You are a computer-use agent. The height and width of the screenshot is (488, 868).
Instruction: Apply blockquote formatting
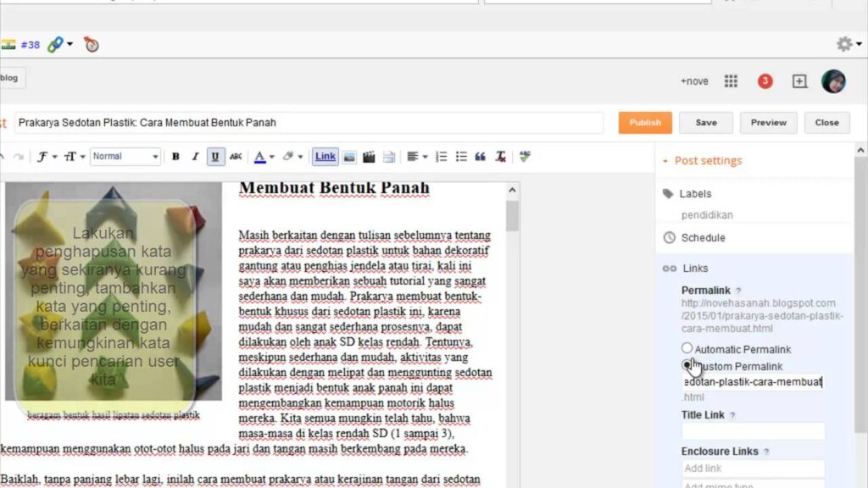pyautogui.click(x=480, y=157)
